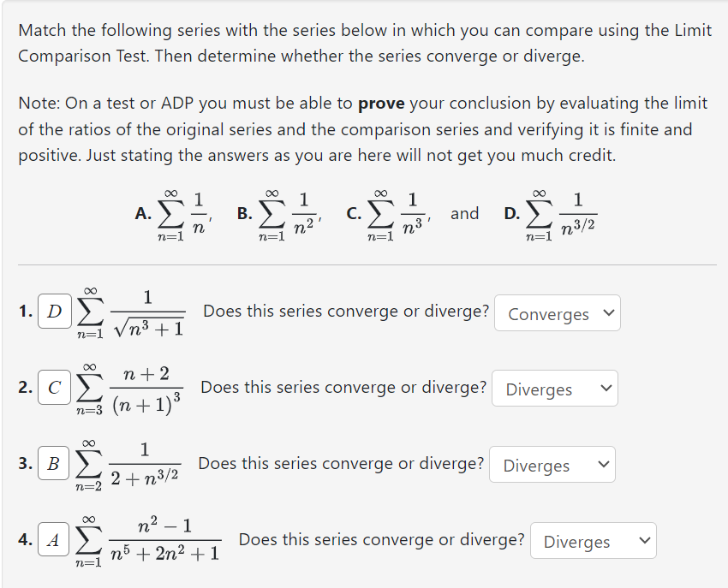Click the answer box containing letter D
Image resolution: width=728 pixels, height=588 pixels.
[x=54, y=311]
